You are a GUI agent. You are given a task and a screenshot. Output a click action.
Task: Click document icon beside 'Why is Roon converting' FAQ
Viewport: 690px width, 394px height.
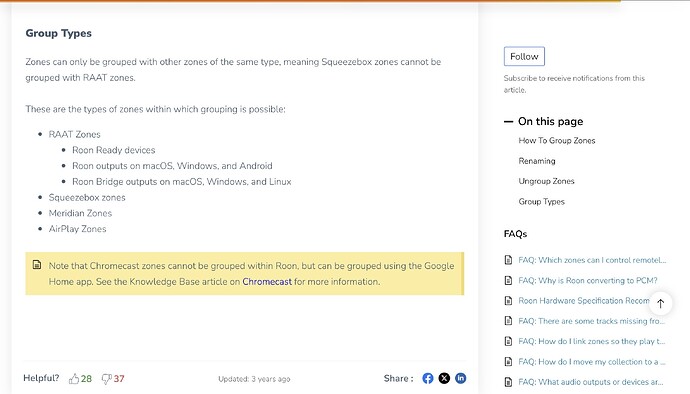pyautogui.click(x=508, y=280)
